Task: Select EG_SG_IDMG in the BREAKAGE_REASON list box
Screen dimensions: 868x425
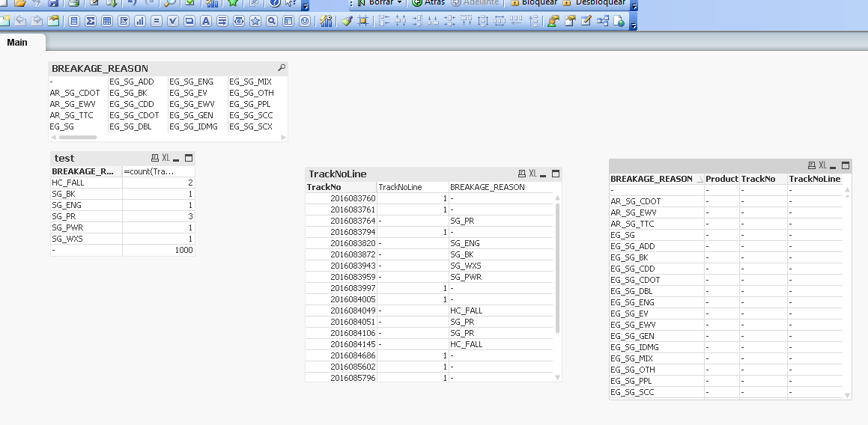Action: [x=194, y=126]
